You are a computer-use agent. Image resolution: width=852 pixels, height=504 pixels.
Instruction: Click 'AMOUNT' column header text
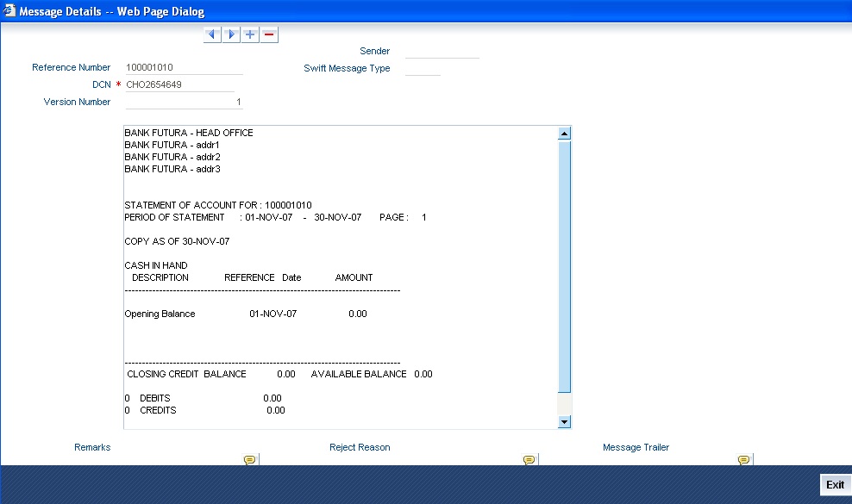coord(354,277)
